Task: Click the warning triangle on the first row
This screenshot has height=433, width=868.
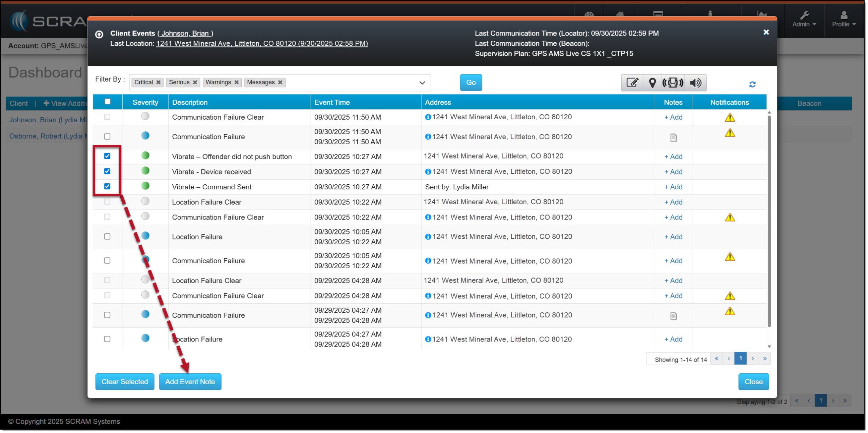Action: pyautogui.click(x=730, y=118)
